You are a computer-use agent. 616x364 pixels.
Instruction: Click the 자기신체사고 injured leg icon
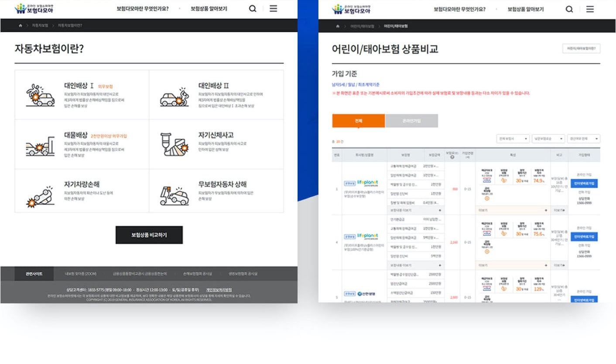(173, 145)
